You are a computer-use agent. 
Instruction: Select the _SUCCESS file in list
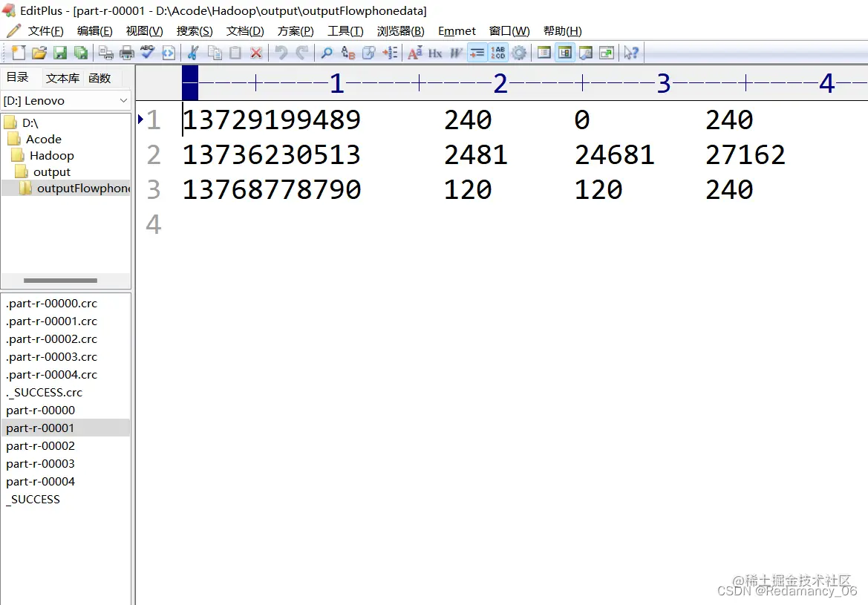pos(33,500)
